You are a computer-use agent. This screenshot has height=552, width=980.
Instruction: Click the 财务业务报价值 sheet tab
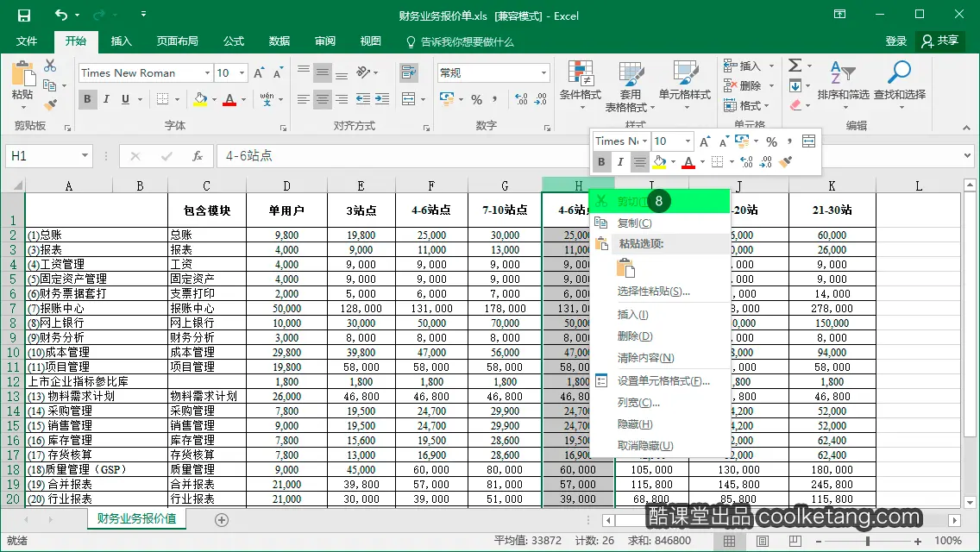136,519
